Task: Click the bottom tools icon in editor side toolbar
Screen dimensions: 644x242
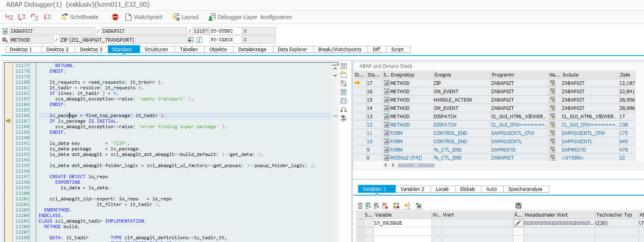Action: click(x=343, y=119)
